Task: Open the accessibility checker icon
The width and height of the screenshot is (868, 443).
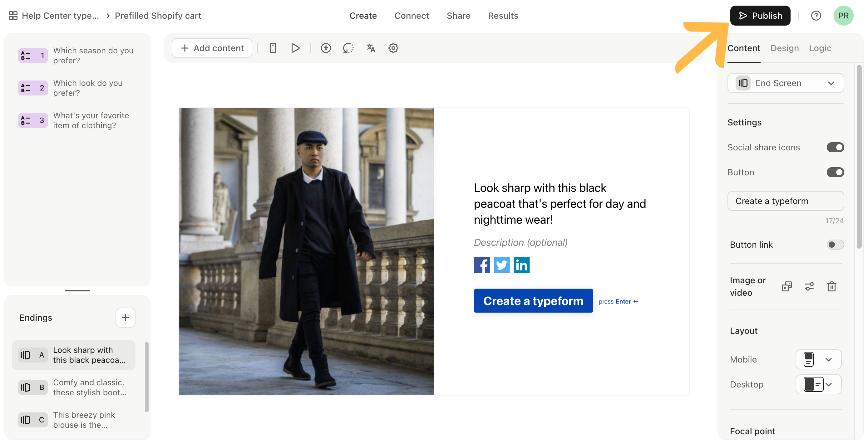Action: [325, 48]
